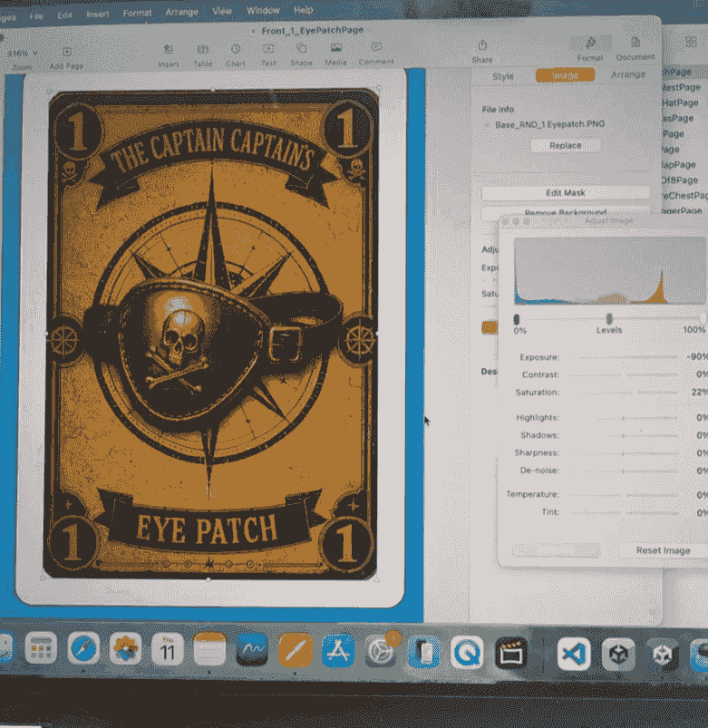
Task: Click the Replace button
Action: coord(565,145)
